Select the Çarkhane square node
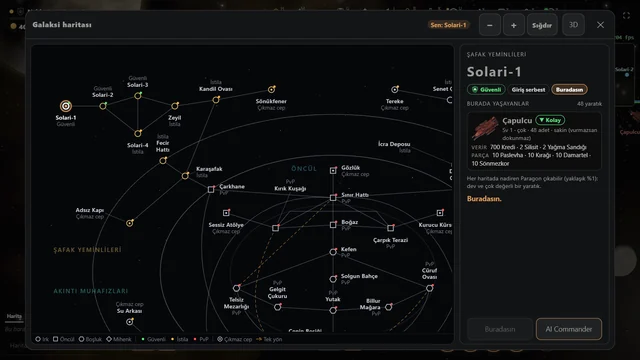This screenshot has width=640, height=360. 211,189
